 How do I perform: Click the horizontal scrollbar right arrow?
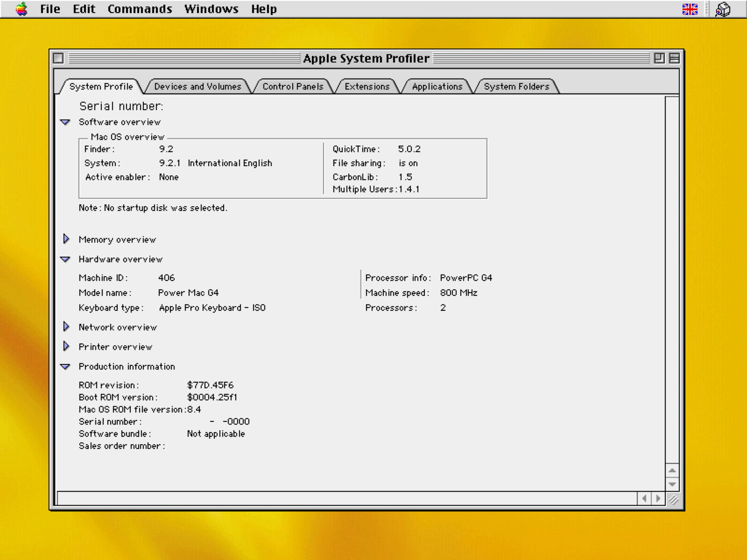point(658,498)
